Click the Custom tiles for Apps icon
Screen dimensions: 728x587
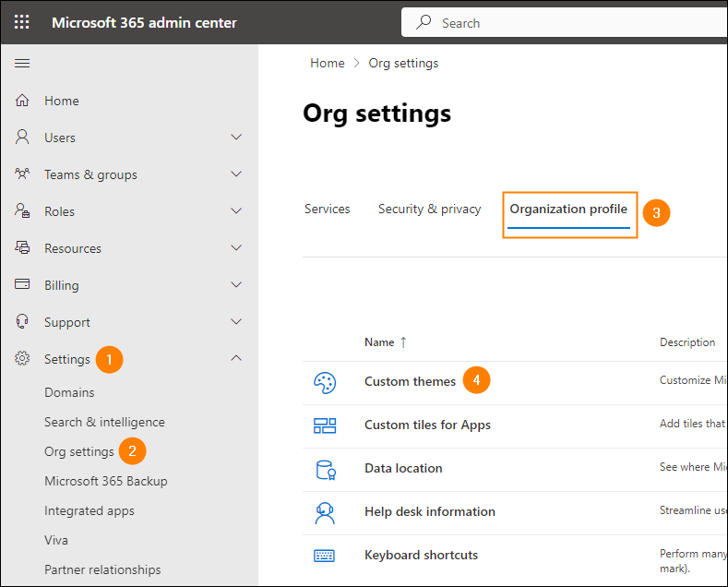click(x=325, y=425)
